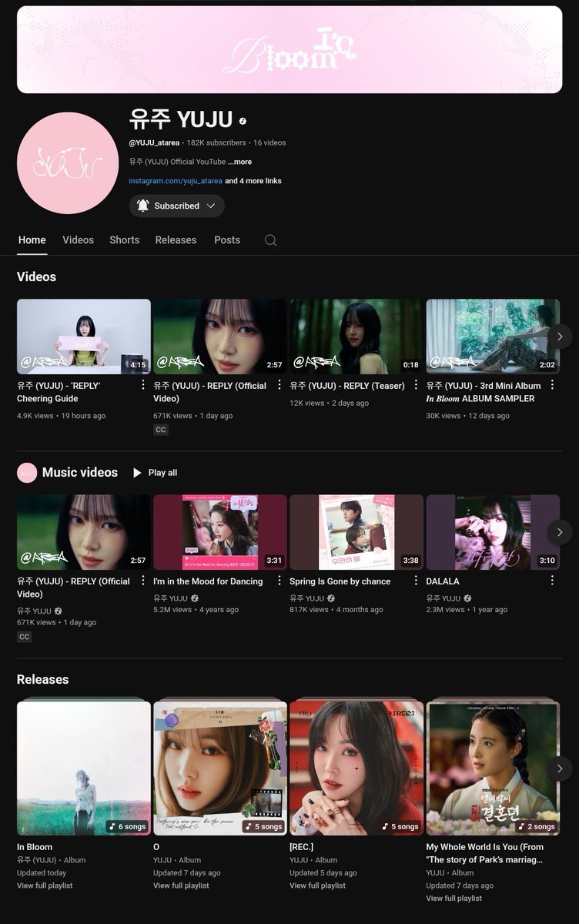Open the [REC.] album cover
The width and height of the screenshot is (579, 924).
356,767
